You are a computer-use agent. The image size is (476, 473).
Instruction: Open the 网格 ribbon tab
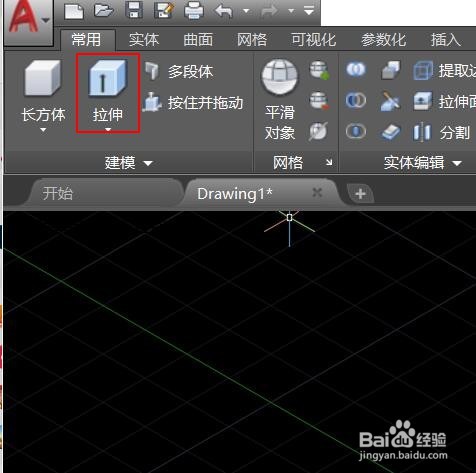point(252,40)
